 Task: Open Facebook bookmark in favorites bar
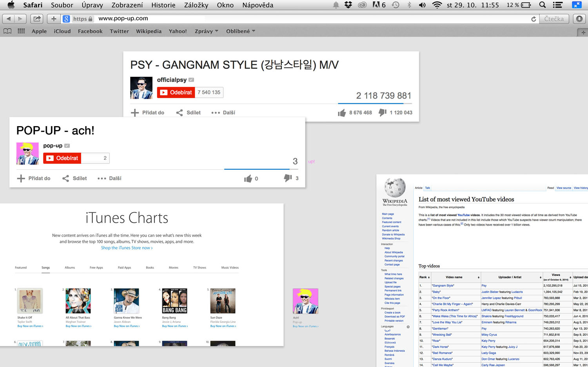pos(90,31)
